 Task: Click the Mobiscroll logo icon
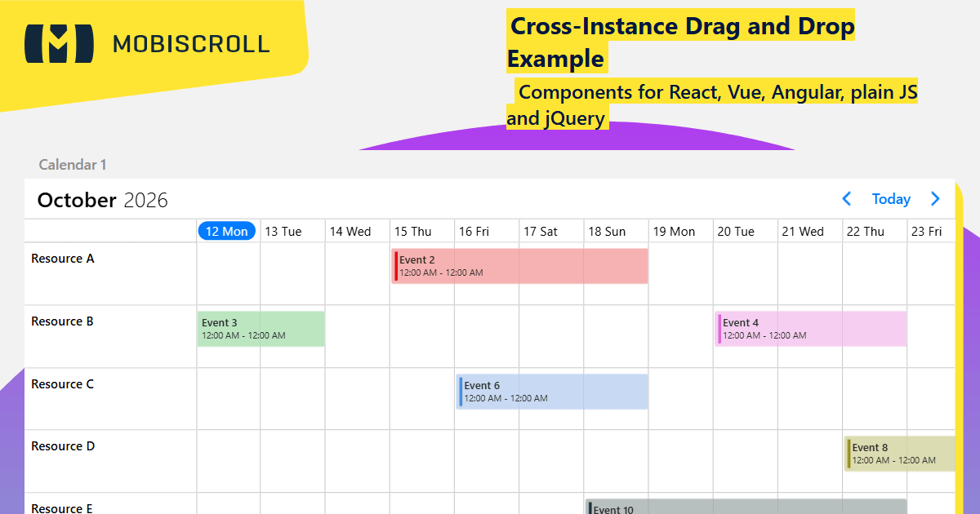point(60,43)
